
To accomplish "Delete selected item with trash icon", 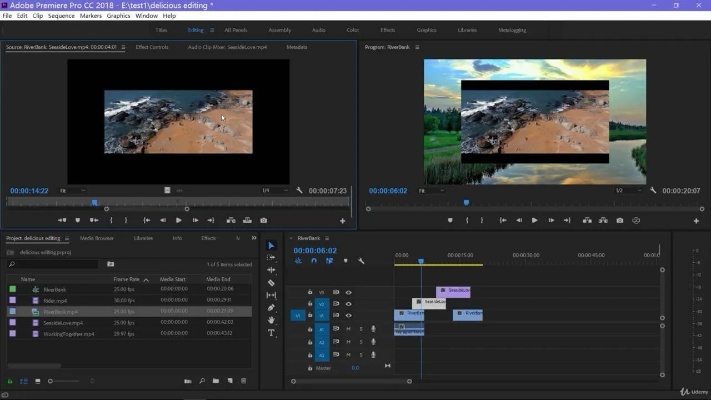I will point(243,381).
